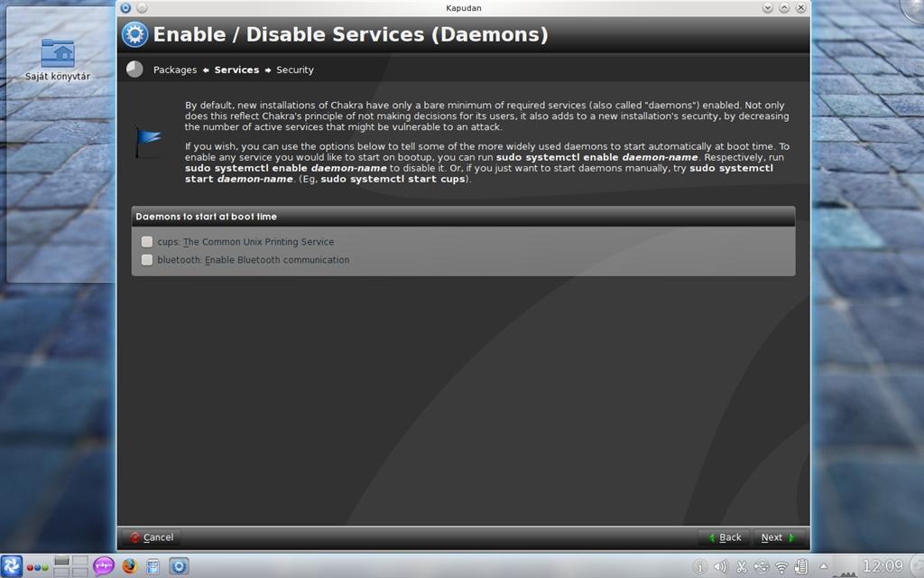Image resolution: width=924 pixels, height=578 pixels.
Task: Click the 12:09 clock
Action: coord(883,566)
